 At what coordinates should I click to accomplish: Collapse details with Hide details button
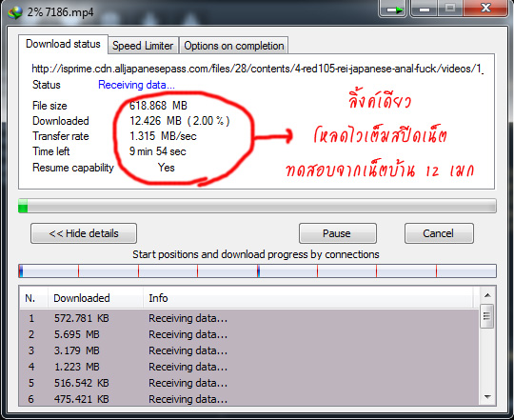84,233
